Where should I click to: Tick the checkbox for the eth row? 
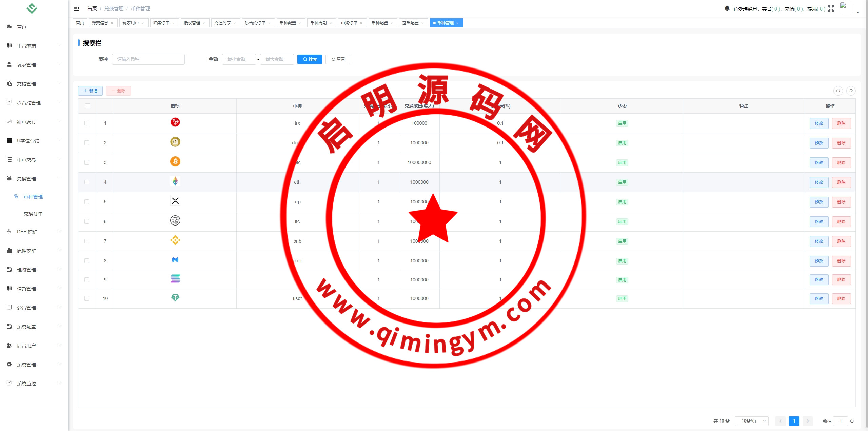coord(87,182)
